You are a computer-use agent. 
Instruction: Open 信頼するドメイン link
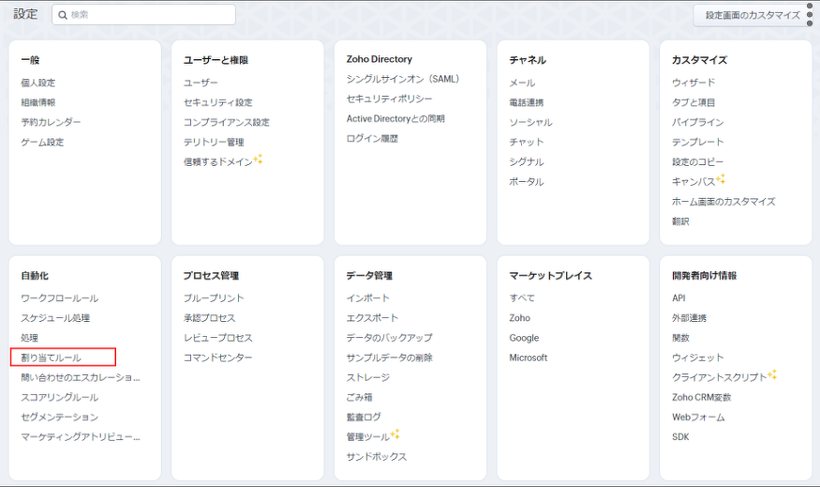tap(218, 161)
